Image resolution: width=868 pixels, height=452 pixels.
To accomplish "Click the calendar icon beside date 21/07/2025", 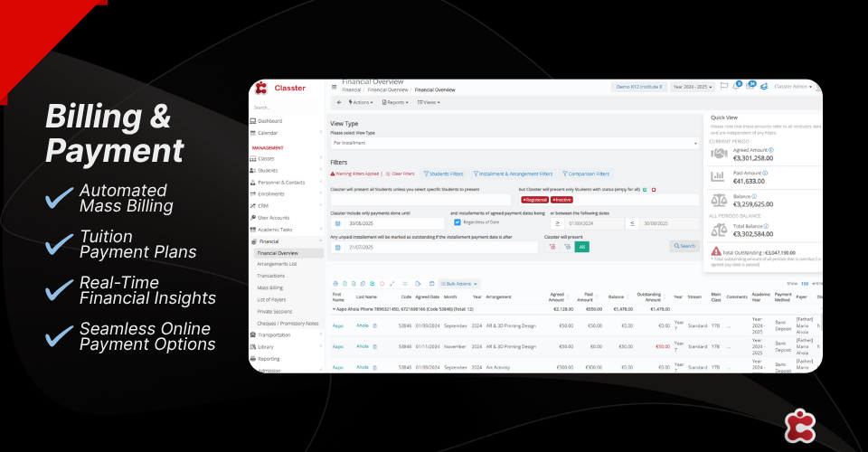I will pos(337,248).
